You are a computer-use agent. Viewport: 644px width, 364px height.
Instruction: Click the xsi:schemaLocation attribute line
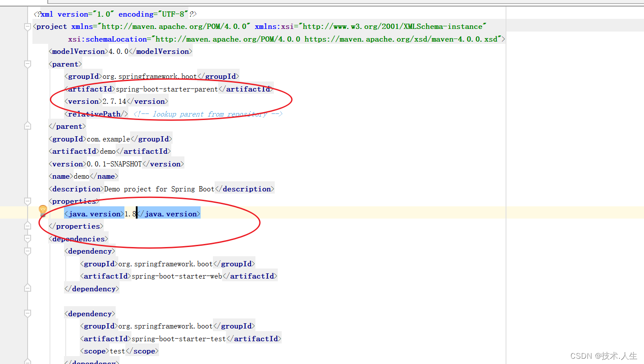coord(287,39)
